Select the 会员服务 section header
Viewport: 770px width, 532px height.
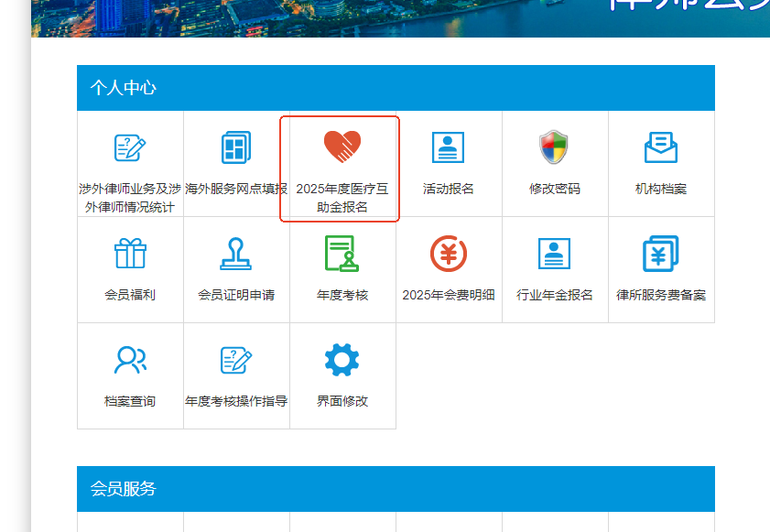(x=124, y=489)
